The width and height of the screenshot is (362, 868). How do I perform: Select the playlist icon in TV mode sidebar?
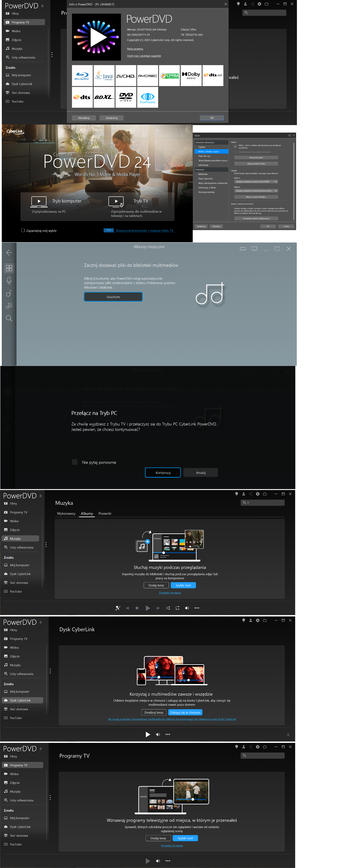[x=9, y=306]
